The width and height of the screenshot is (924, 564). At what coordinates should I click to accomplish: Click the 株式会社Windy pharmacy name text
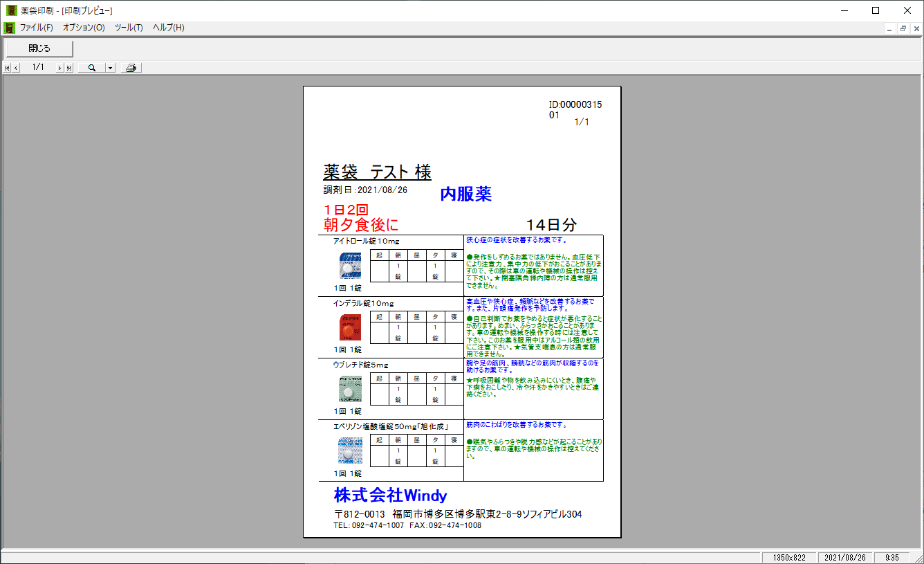(x=390, y=495)
